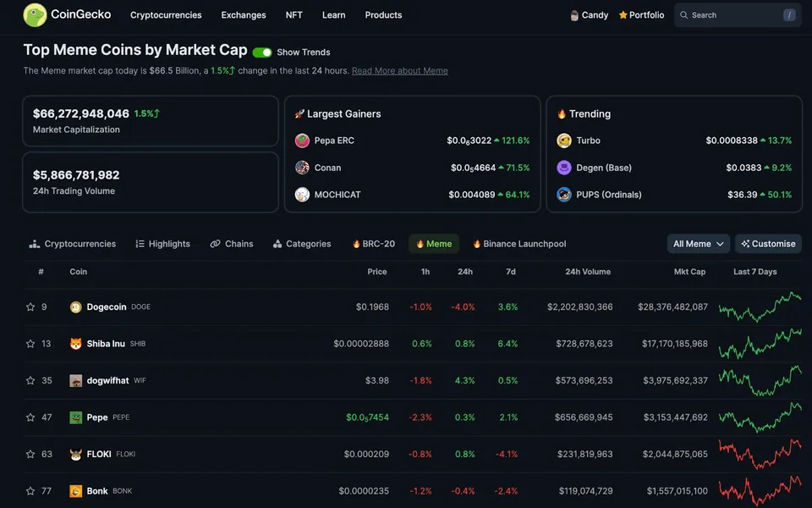Favorite Dogecoin with its star
Image resolution: width=812 pixels, height=508 pixels.
tap(30, 306)
